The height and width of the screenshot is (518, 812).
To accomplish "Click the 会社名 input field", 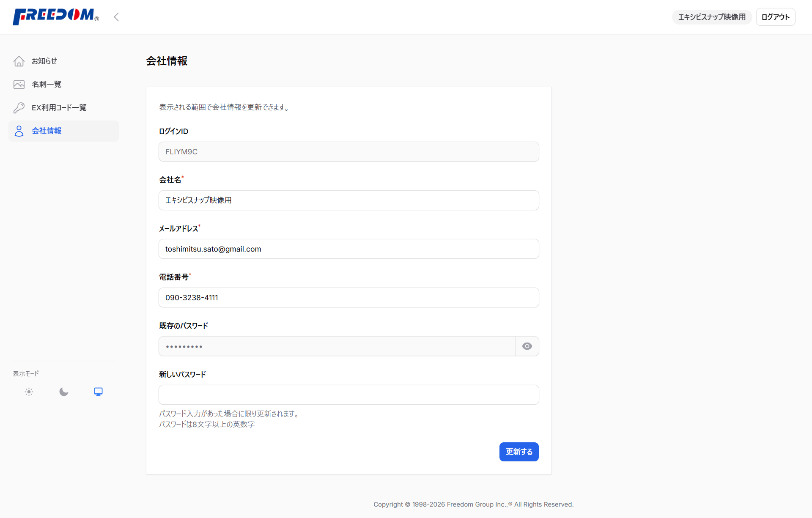I will click(349, 200).
